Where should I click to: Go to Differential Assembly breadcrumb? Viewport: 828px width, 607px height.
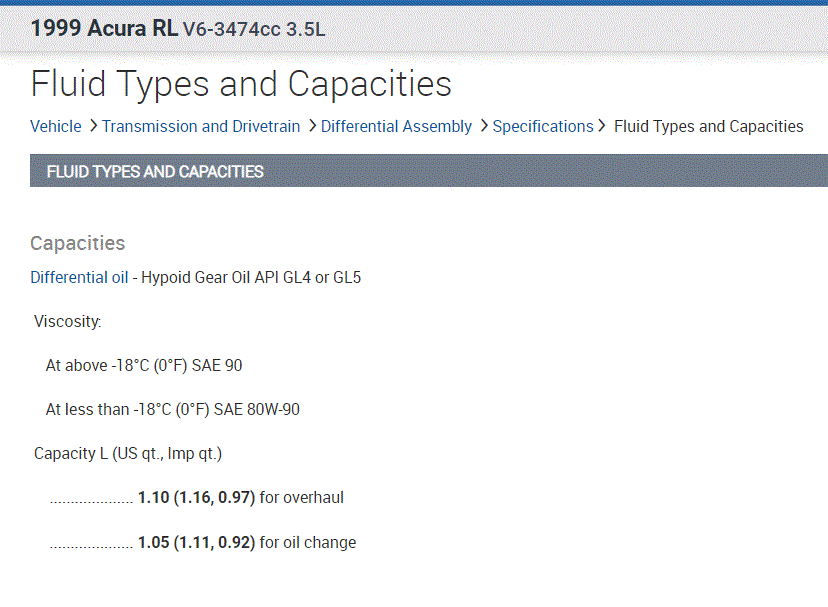coord(396,127)
